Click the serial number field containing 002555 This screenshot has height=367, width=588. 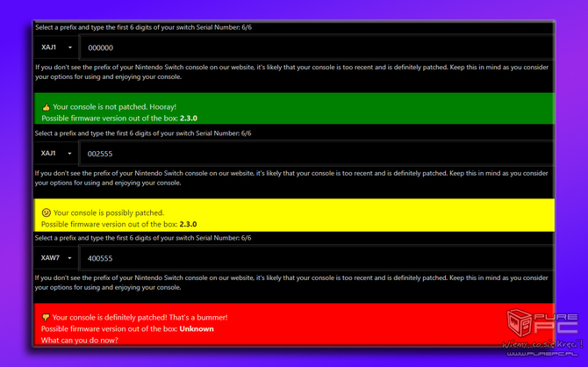click(317, 153)
